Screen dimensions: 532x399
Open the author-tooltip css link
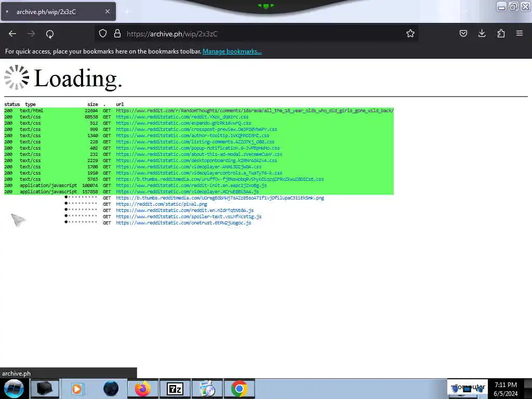point(192,136)
